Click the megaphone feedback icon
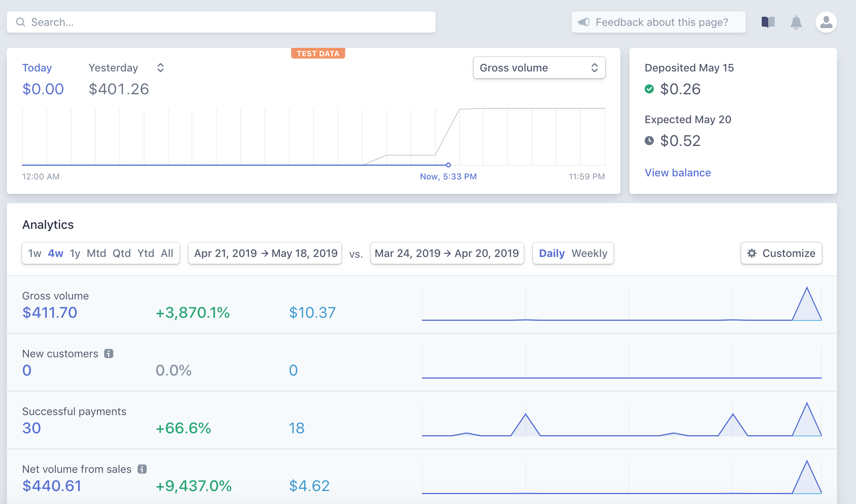 click(x=583, y=22)
